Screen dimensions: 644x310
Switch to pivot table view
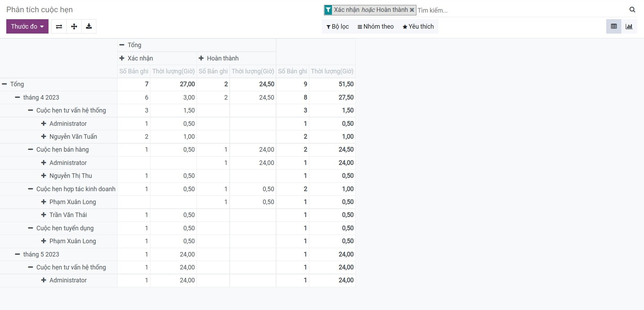(x=614, y=27)
